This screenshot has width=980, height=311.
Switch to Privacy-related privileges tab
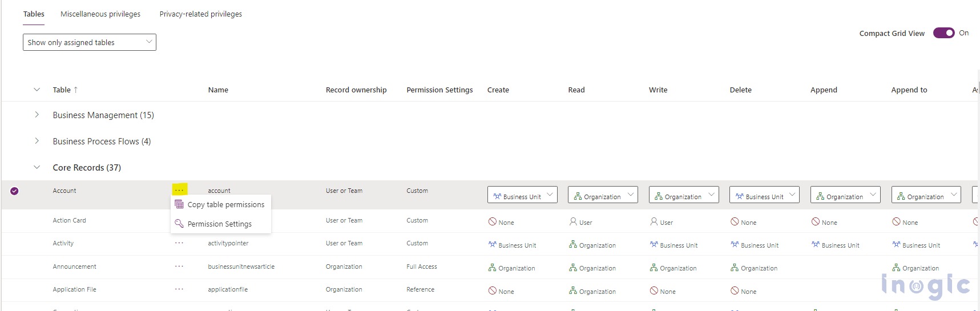201,14
